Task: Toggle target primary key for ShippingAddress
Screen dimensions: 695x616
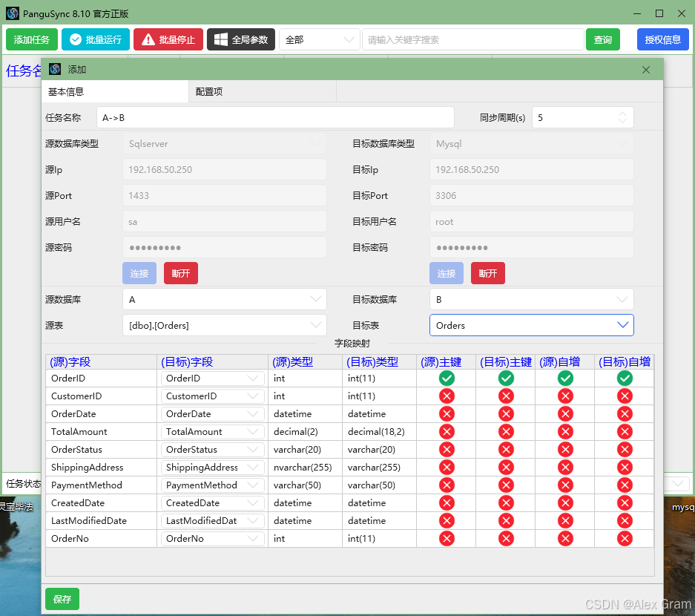Action: [506, 467]
